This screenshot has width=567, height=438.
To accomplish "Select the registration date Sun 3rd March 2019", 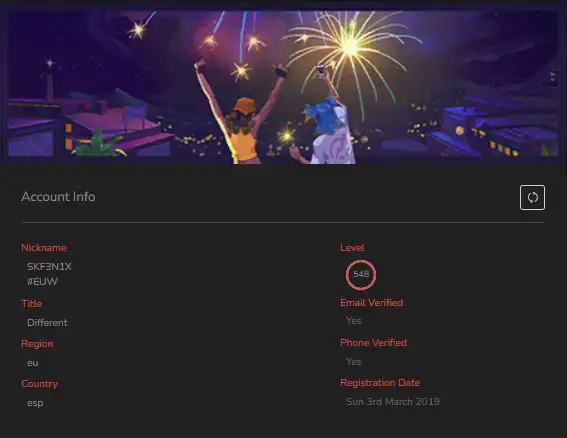I will tap(393, 402).
